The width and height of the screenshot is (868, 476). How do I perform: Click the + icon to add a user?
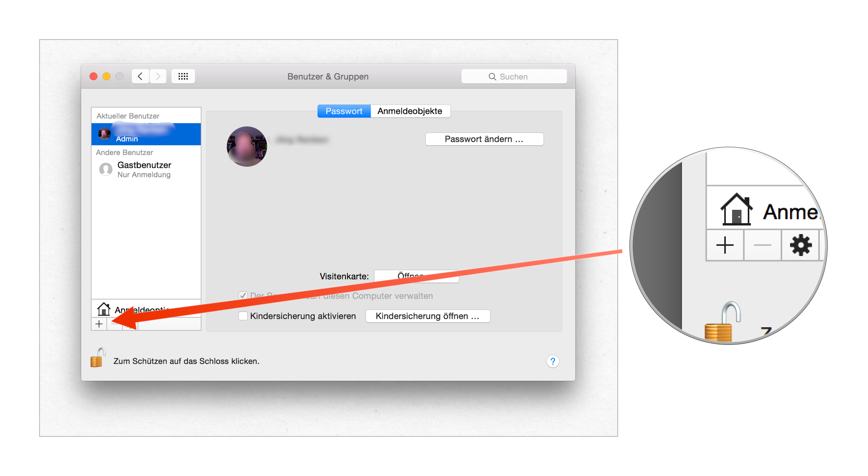pyautogui.click(x=99, y=324)
